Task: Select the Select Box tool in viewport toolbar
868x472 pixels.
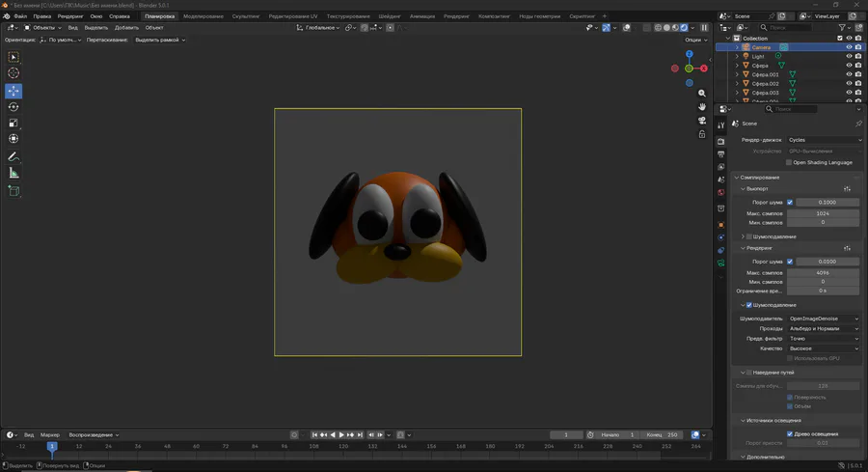Action: [x=14, y=57]
